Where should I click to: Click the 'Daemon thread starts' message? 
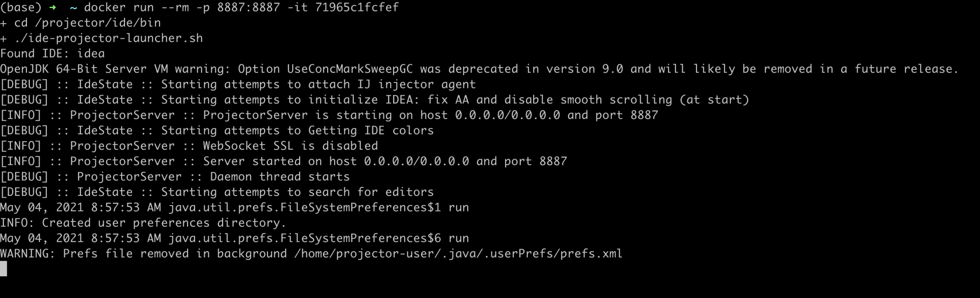[280, 176]
